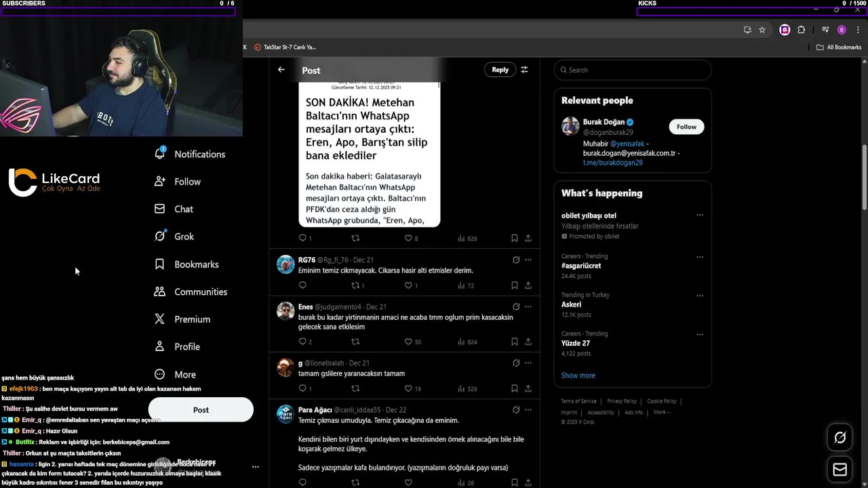This screenshot has height=488, width=868.
Task: Click the Profile person icon
Action: [159, 346]
